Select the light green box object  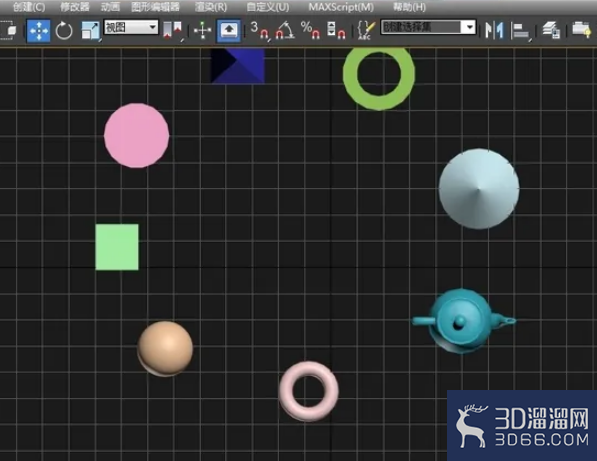(117, 247)
